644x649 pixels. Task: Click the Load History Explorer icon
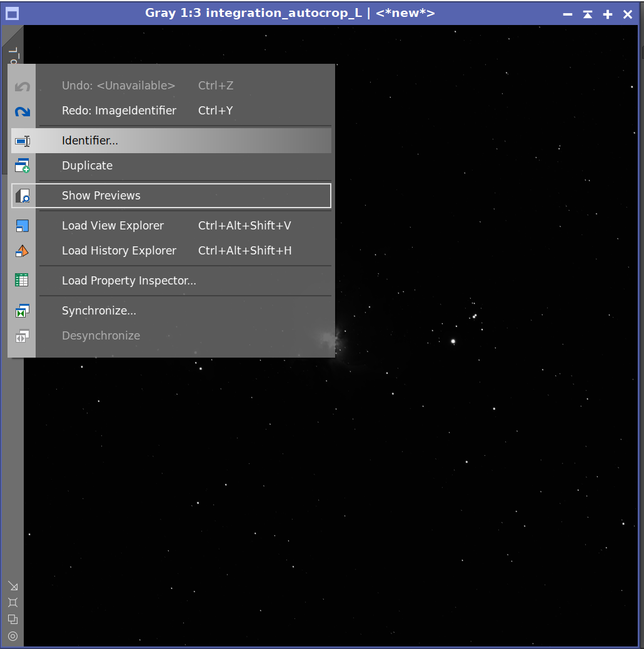23,251
